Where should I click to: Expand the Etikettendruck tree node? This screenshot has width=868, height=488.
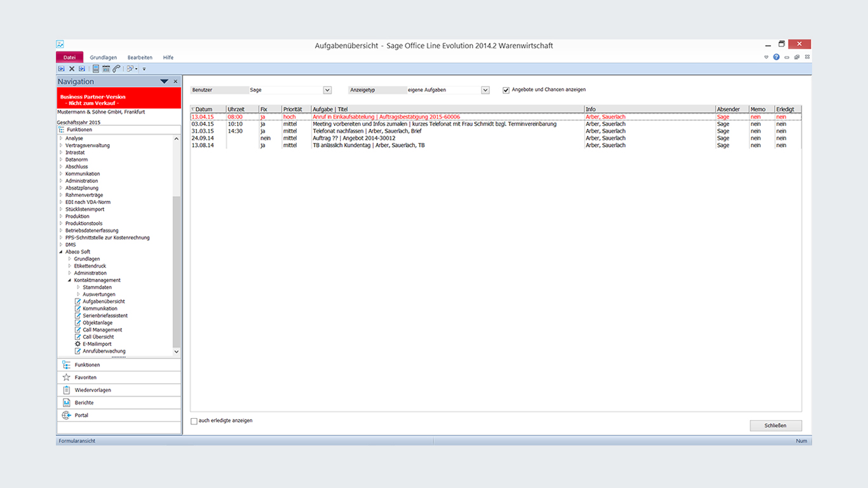tap(70, 266)
